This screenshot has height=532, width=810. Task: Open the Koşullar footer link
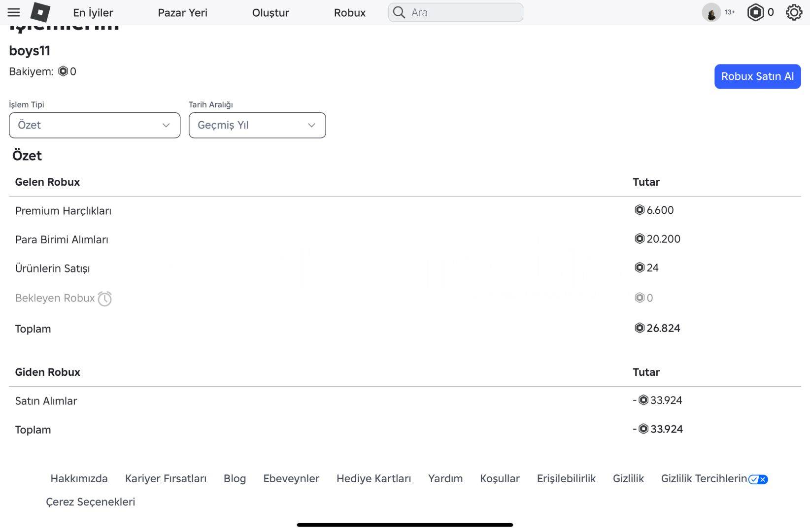point(500,479)
